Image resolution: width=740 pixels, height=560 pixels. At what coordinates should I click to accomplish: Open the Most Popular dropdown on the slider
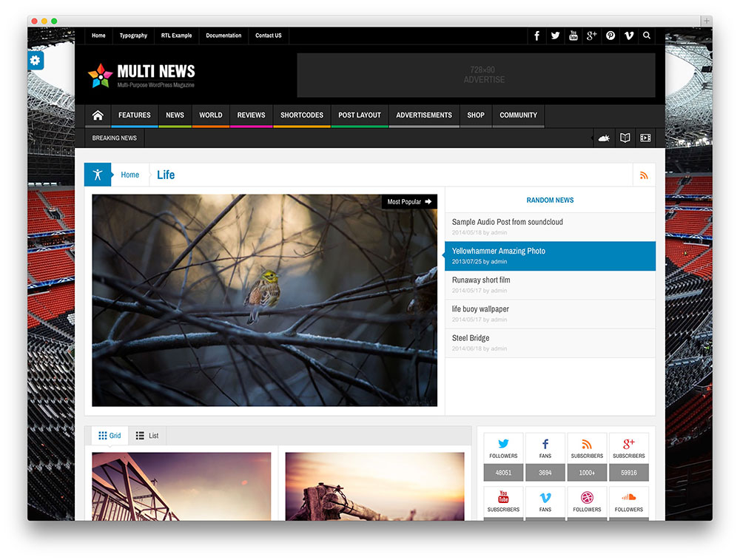408,201
